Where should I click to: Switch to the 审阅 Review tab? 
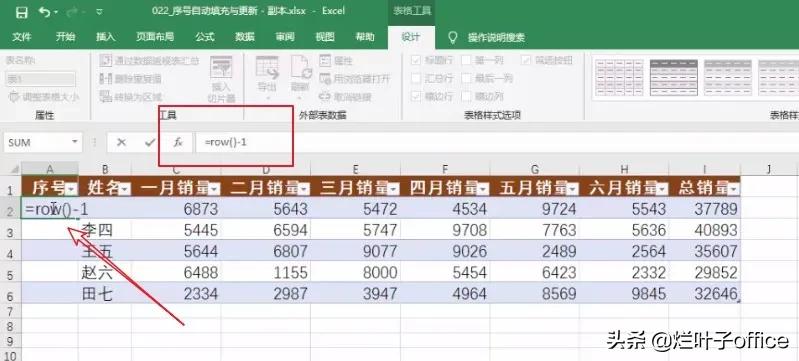(285, 37)
